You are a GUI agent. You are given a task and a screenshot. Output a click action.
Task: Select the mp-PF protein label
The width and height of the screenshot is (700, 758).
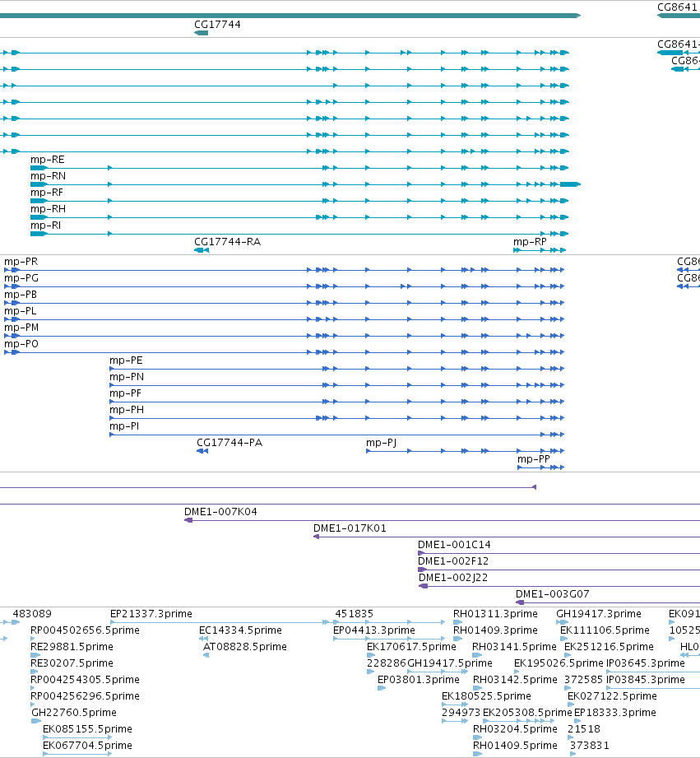pyautogui.click(x=126, y=393)
